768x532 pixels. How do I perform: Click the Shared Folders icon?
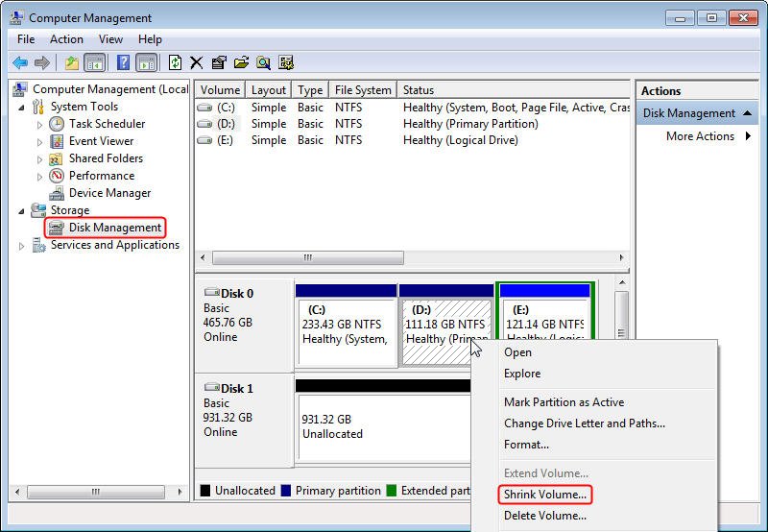pos(57,158)
